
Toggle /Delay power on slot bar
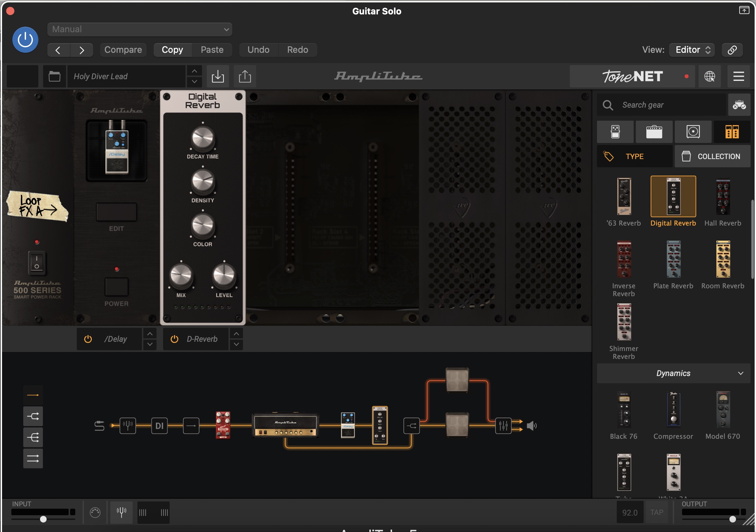(x=88, y=339)
